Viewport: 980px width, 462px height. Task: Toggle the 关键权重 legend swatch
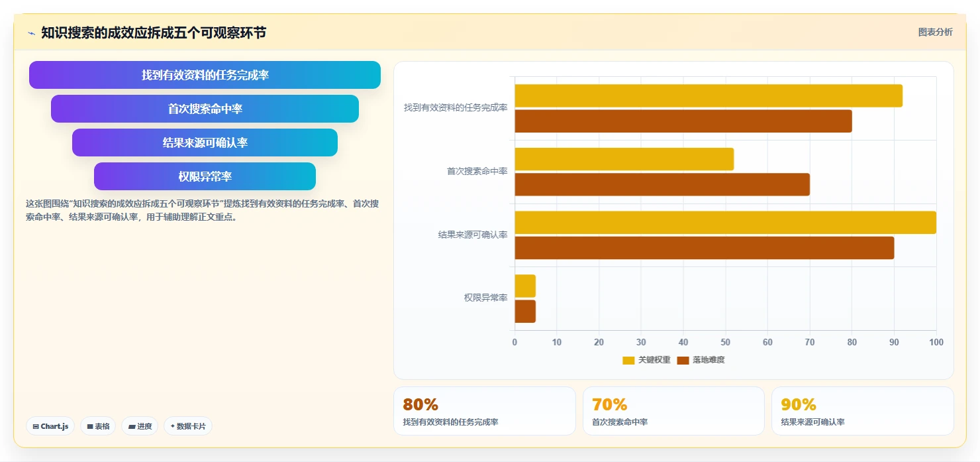[x=628, y=360]
